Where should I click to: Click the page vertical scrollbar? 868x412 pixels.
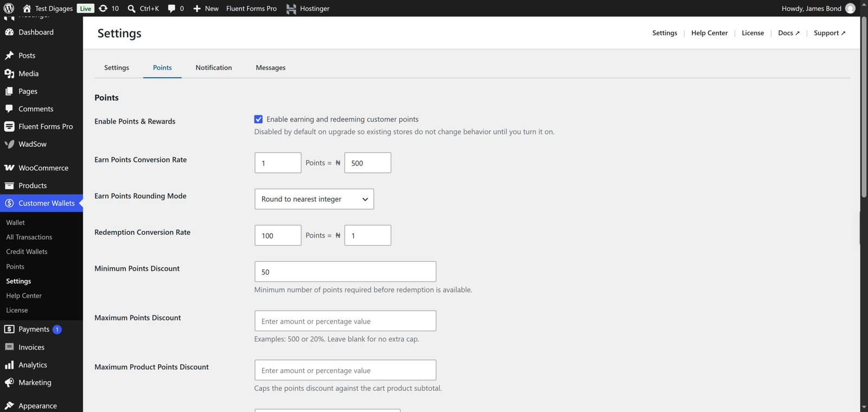pyautogui.click(x=864, y=108)
